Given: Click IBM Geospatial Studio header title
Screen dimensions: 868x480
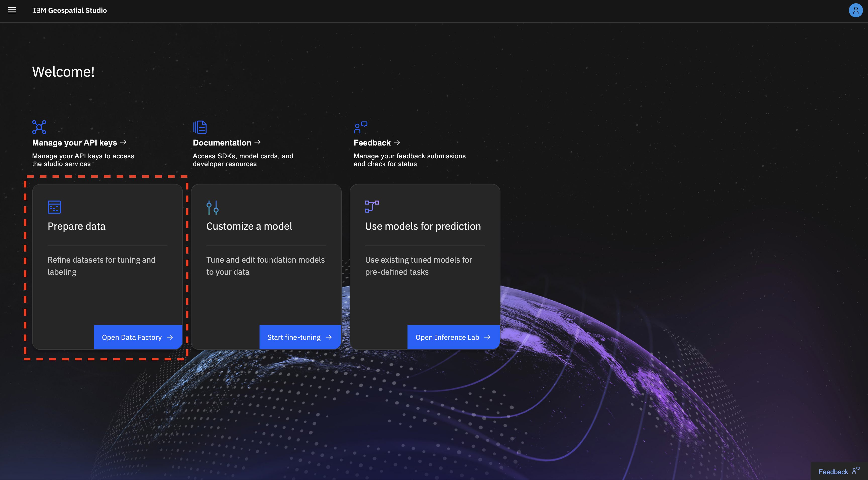Looking at the screenshot, I should [70, 11].
